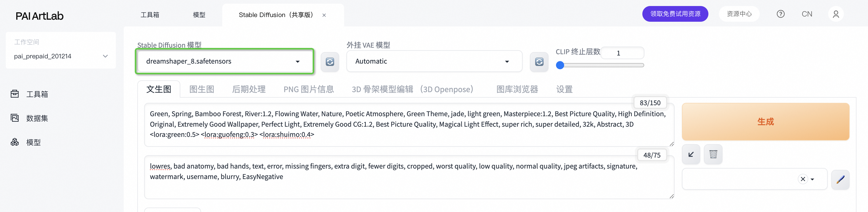Viewport: 868px width, 212px height.
Task: Open 模型 in the left sidebar
Action: click(x=33, y=142)
